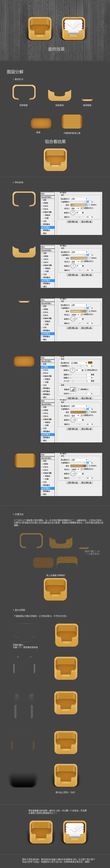Open the gradient picker arrow in the front baffle dialog
This screenshot has height=868, width=110.
[x=87, y=258]
